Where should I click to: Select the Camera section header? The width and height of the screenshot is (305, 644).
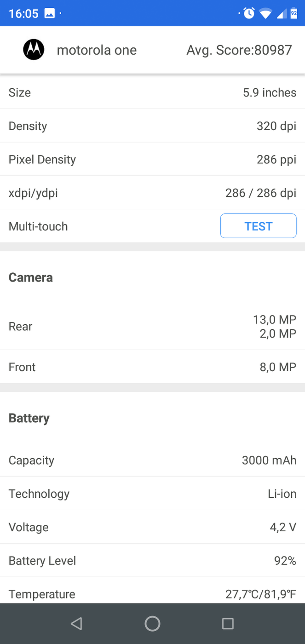(30, 277)
